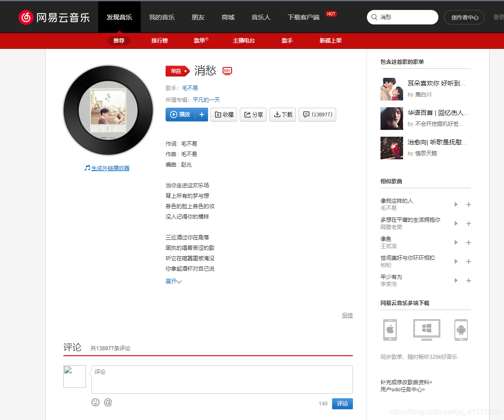The image size is (504, 420).
Task: Expand full lyrics with 展开
Action: [x=173, y=282]
